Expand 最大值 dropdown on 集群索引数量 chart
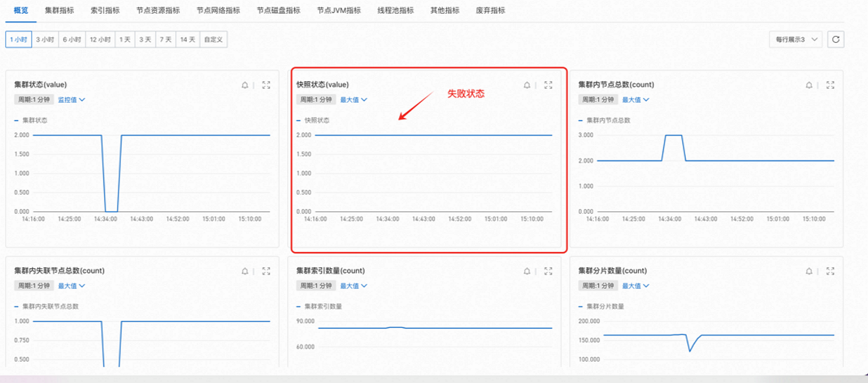 coord(354,286)
